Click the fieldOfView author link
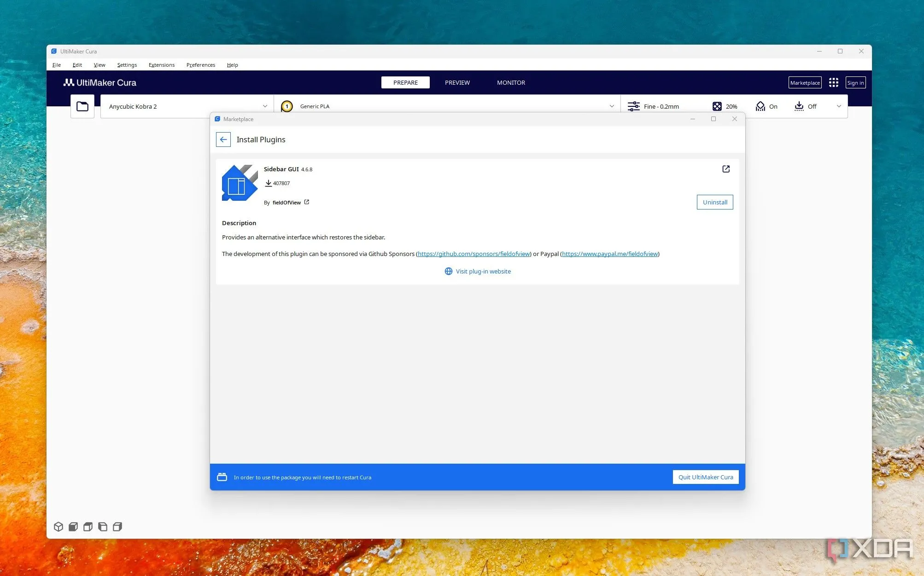Viewport: 924px width, 576px height. 287,203
